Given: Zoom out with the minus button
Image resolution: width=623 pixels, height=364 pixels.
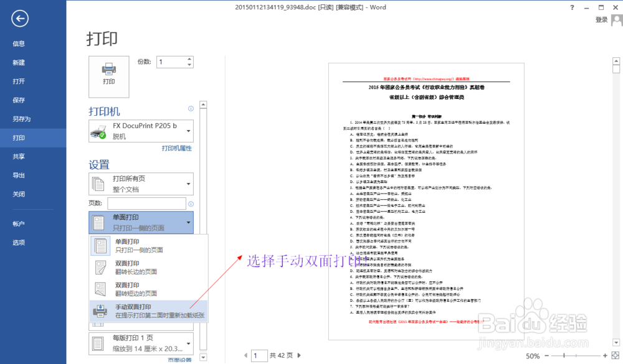Looking at the screenshot, I should [547, 356].
